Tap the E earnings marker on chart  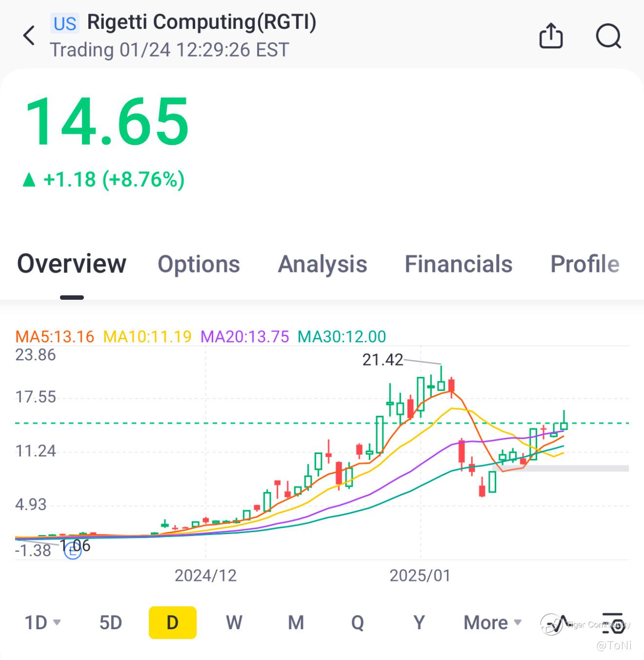click(73, 551)
